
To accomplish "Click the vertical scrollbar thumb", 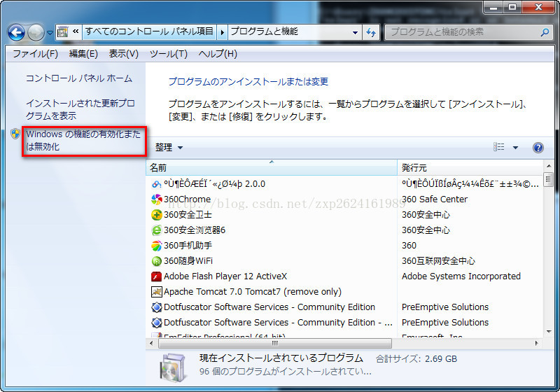I will (x=549, y=179).
